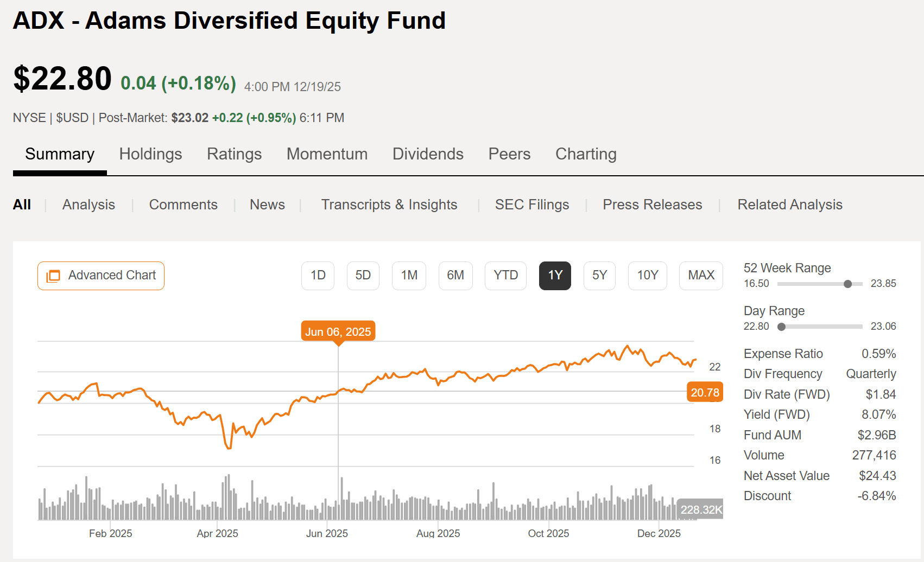The width and height of the screenshot is (924, 562).
Task: Open the Holdings tab
Action: (x=150, y=154)
